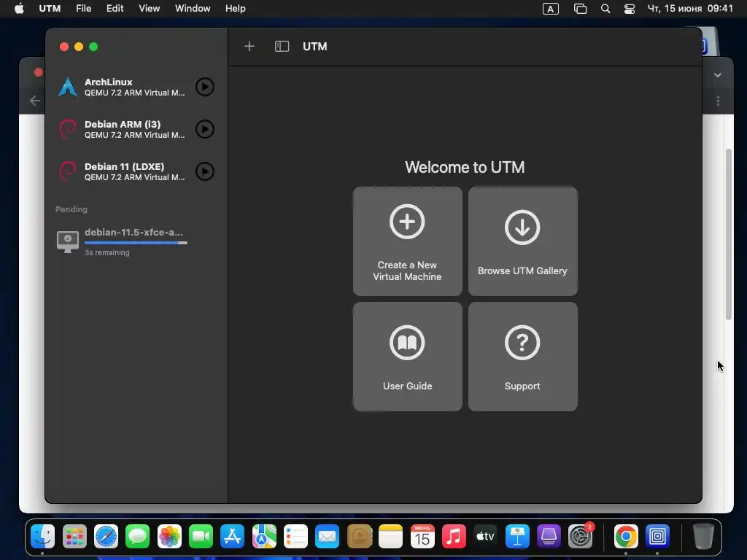Open Trash from the Dock
The width and height of the screenshot is (747, 560).
coord(703,537)
